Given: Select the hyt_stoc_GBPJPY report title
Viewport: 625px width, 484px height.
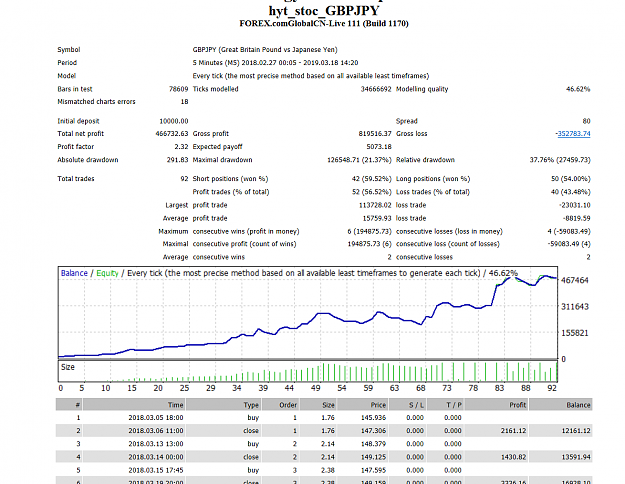Looking at the screenshot, I should (324, 10).
